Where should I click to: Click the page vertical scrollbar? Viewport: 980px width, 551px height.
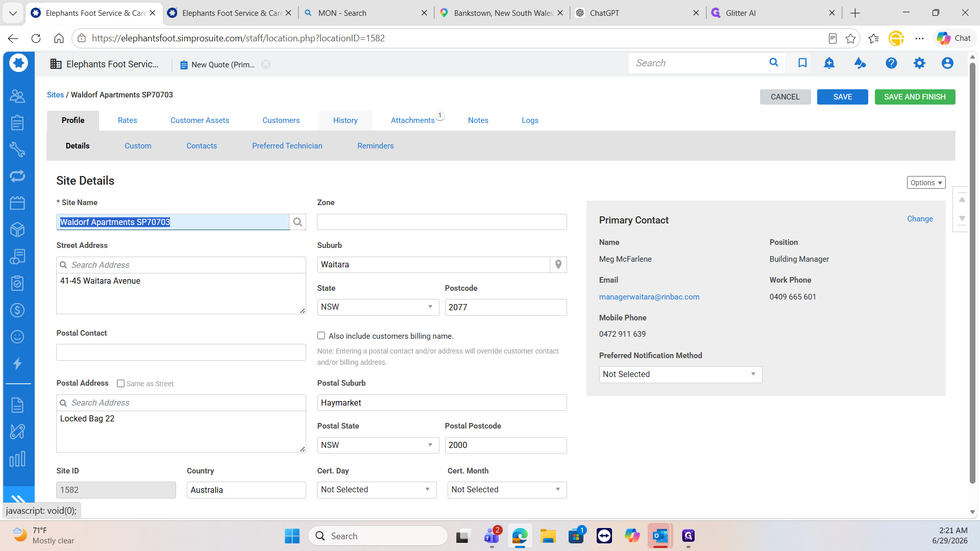click(x=972, y=273)
